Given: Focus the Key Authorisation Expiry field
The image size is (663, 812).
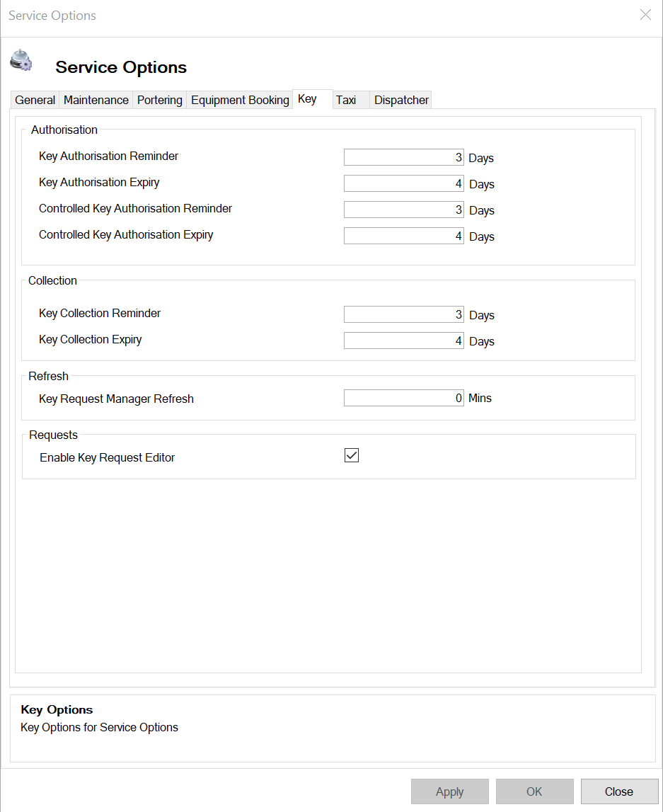Looking at the screenshot, I should (x=403, y=183).
